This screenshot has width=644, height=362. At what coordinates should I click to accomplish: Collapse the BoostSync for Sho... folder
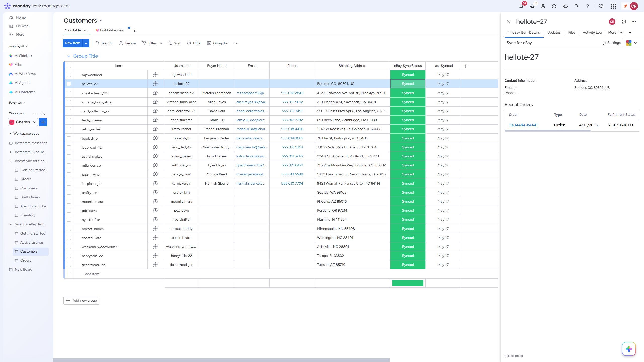[x=11, y=161]
